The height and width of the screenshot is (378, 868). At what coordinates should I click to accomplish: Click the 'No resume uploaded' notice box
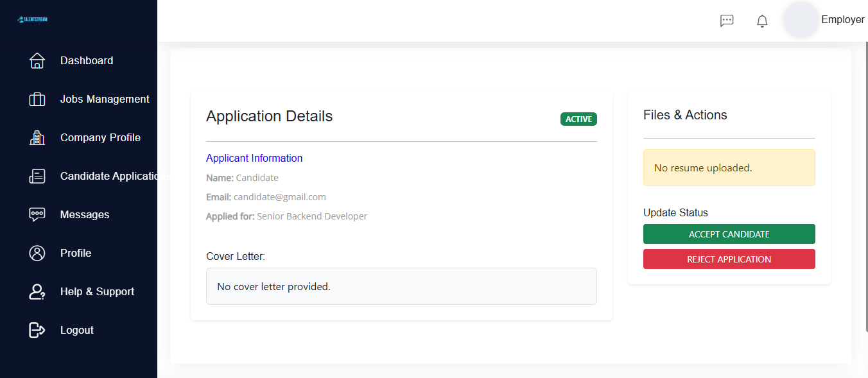[729, 167]
